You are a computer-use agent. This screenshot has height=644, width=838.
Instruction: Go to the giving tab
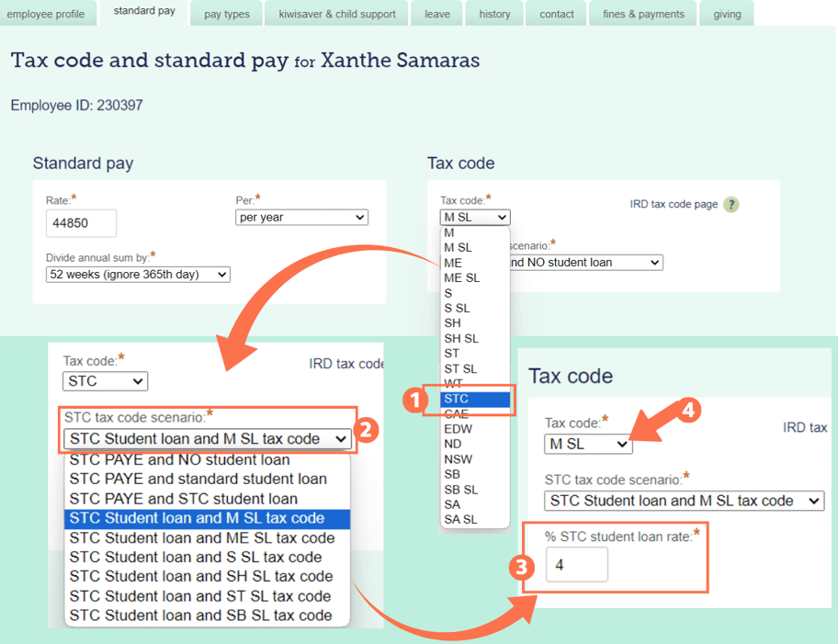click(x=727, y=14)
